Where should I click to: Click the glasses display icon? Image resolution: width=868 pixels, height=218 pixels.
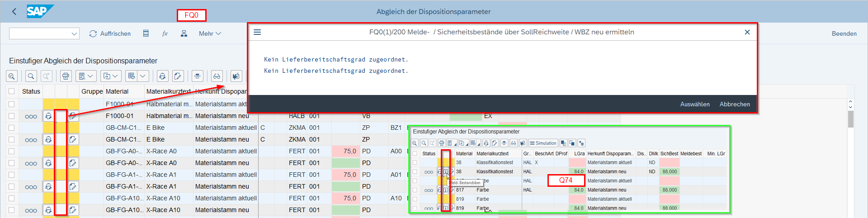pos(217,76)
